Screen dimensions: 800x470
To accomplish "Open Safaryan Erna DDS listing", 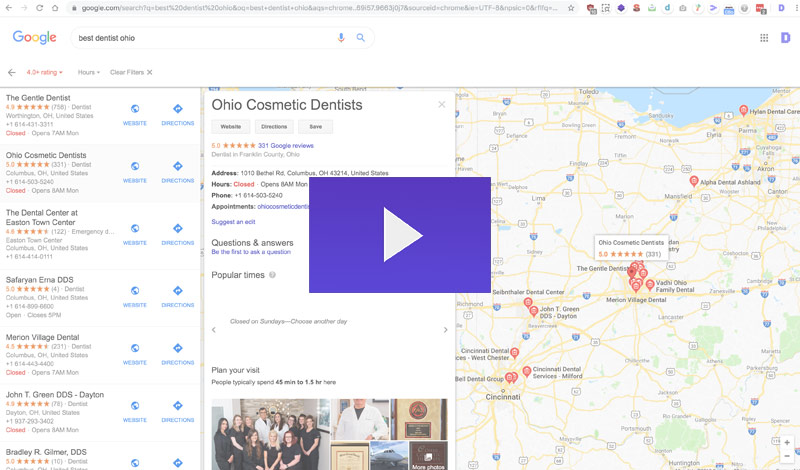I will click(39, 280).
